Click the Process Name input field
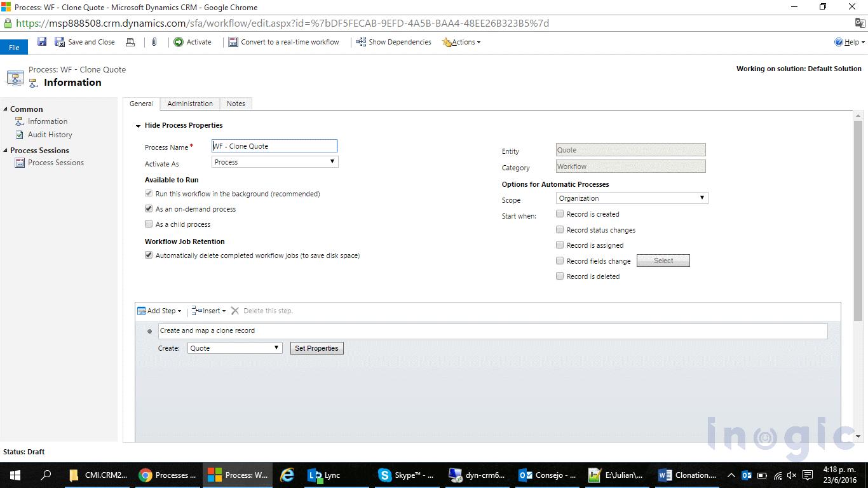The width and height of the screenshot is (868, 488). point(274,146)
